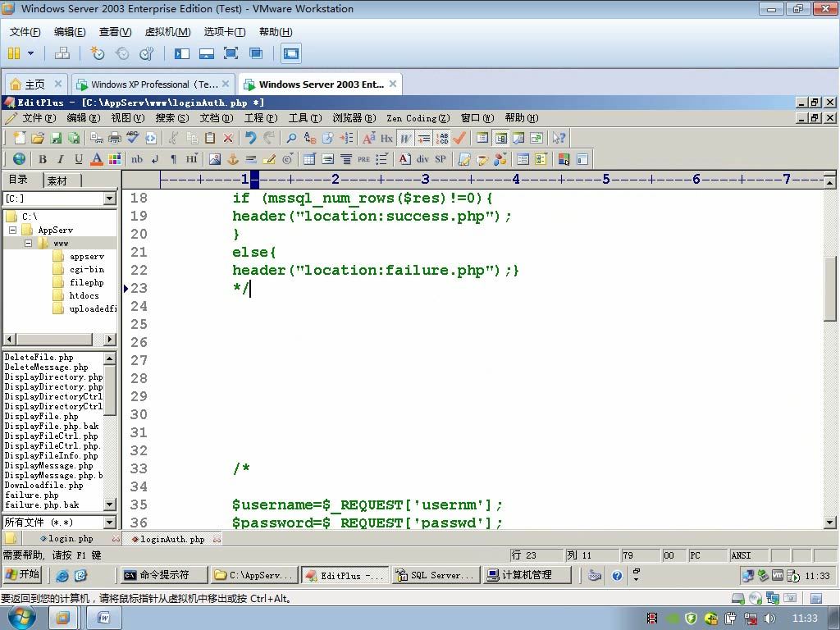840x630 pixels.
Task: Open the Zen Coding(Z) menu
Action: coord(418,118)
